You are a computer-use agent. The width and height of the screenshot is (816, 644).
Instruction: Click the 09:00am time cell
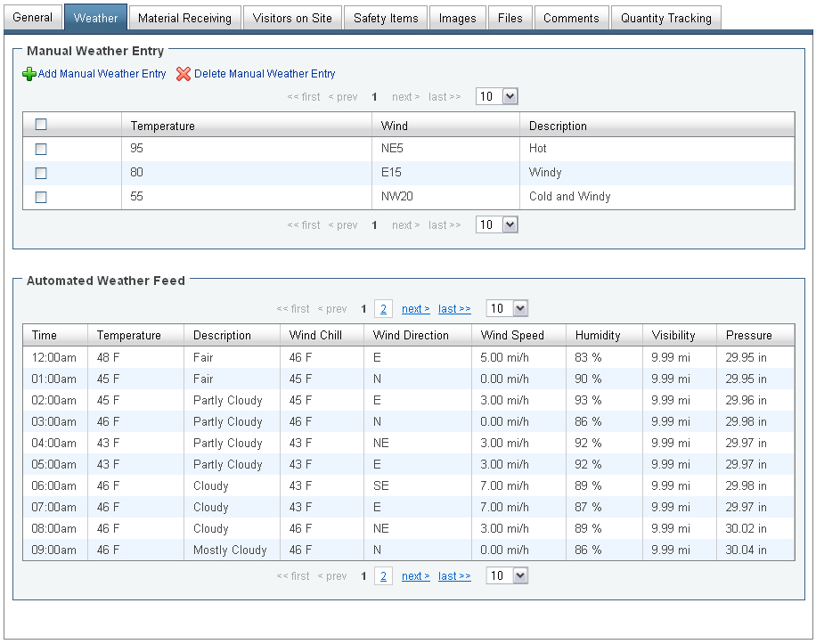[54, 550]
